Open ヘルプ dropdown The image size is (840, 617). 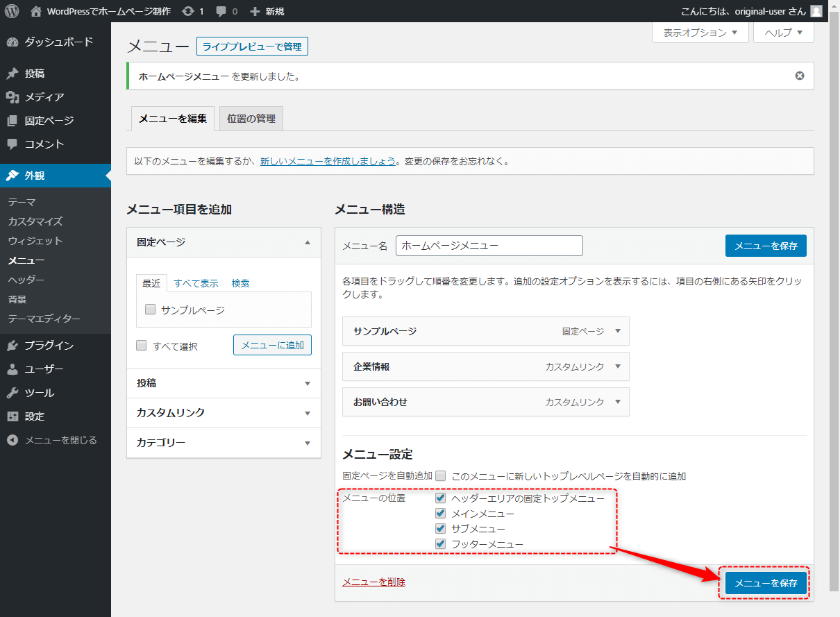coord(784,33)
